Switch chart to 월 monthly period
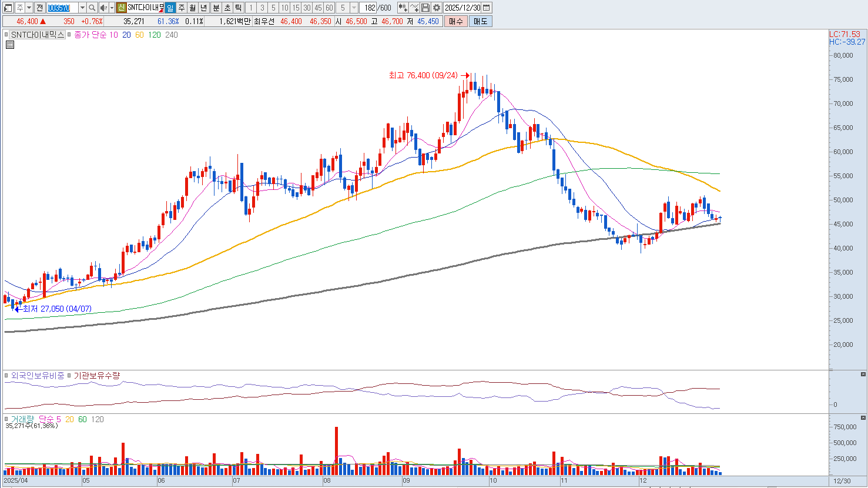868x488 pixels. [x=192, y=8]
